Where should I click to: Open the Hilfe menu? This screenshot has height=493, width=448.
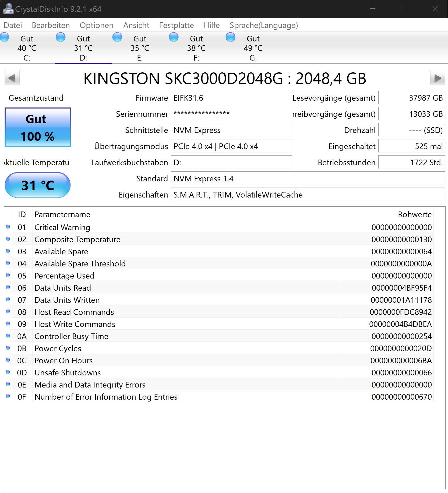click(x=211, y=25)
